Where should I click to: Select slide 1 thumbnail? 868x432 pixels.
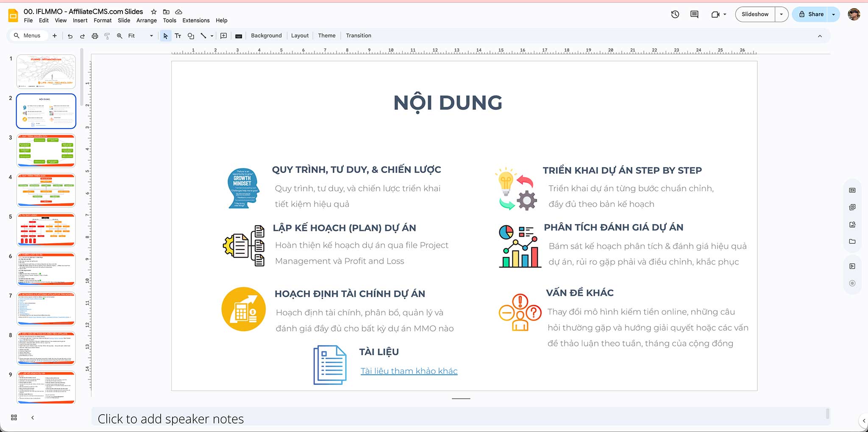(x=46, y=71)
